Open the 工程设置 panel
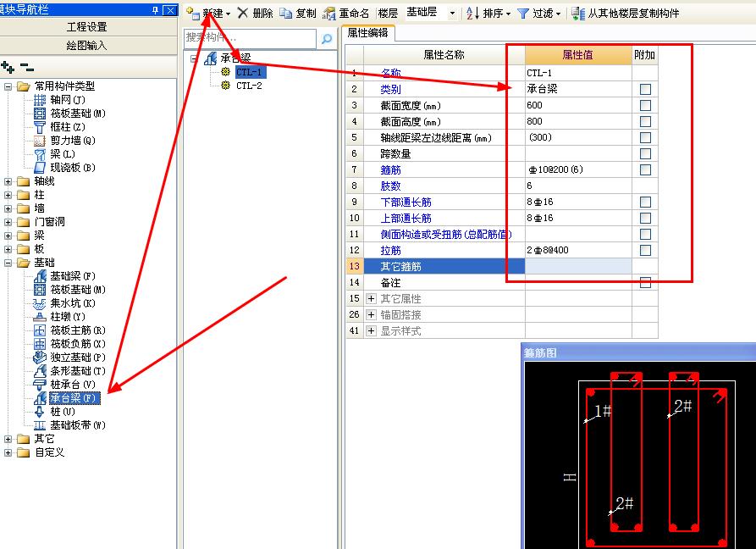Screen dimensions: 756x549 tap(88, 27)
